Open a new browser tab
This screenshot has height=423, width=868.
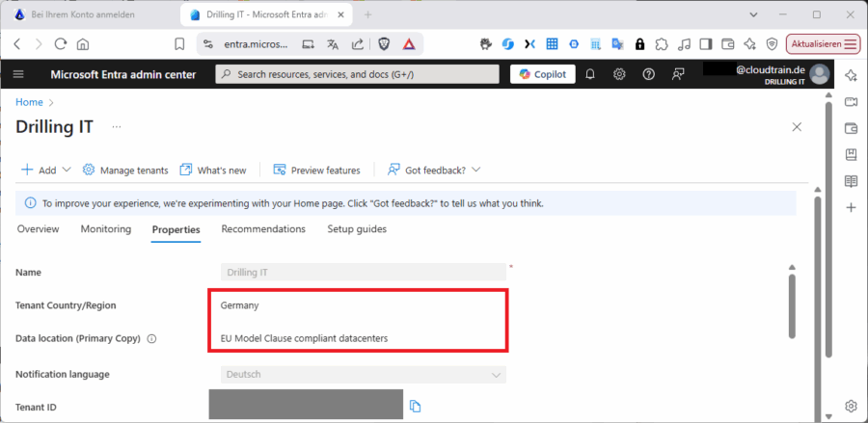[x=368, y=14]
